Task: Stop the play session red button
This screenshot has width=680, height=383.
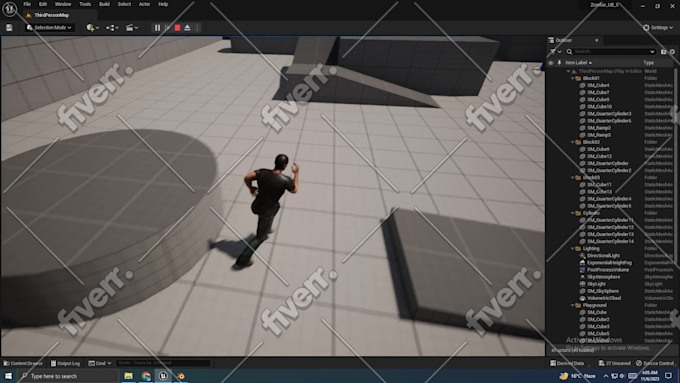Action: pos(177,28)
